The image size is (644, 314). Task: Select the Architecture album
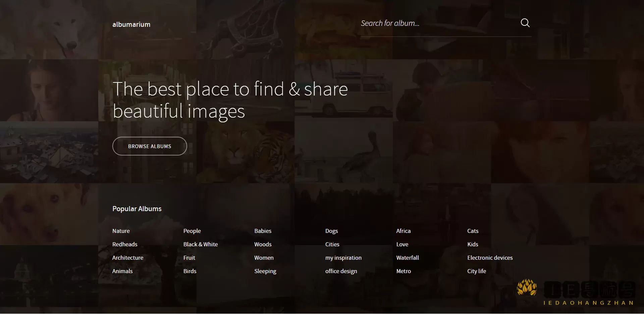coord(127,258)
